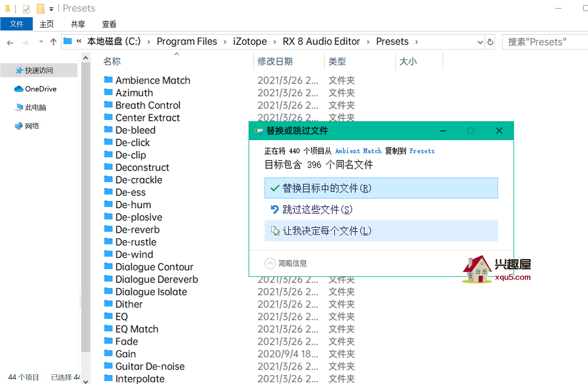Select the Guitar De-noise folder name
The image size is (588, 384).
(150, 366)
